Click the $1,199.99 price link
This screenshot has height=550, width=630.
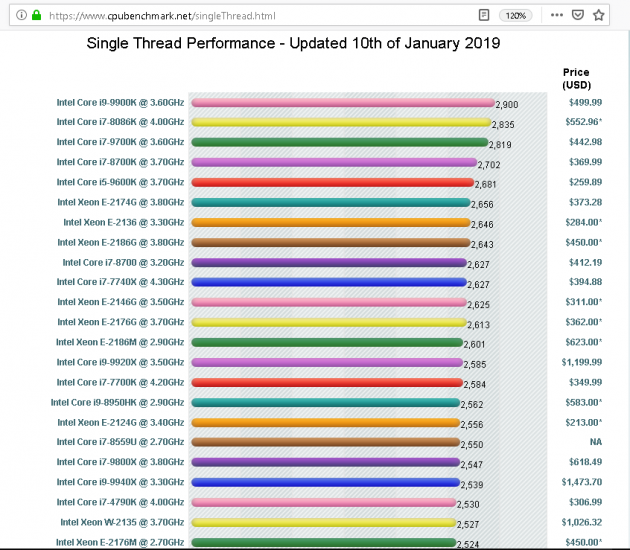click(582, 362)
